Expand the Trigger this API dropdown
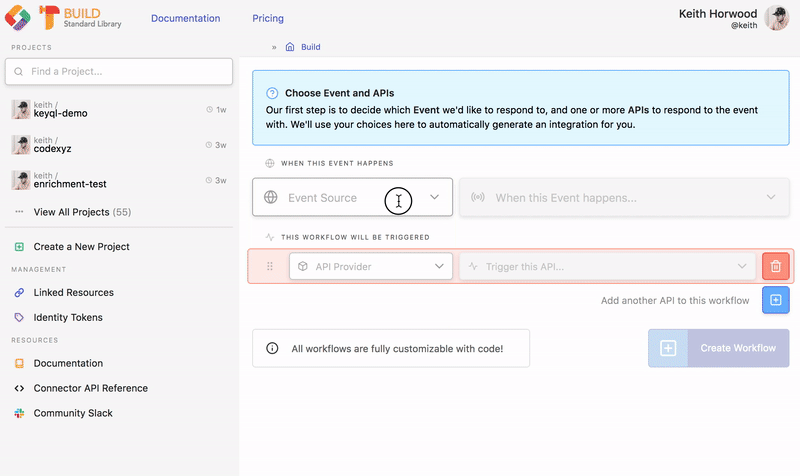 tap(606, 266)
